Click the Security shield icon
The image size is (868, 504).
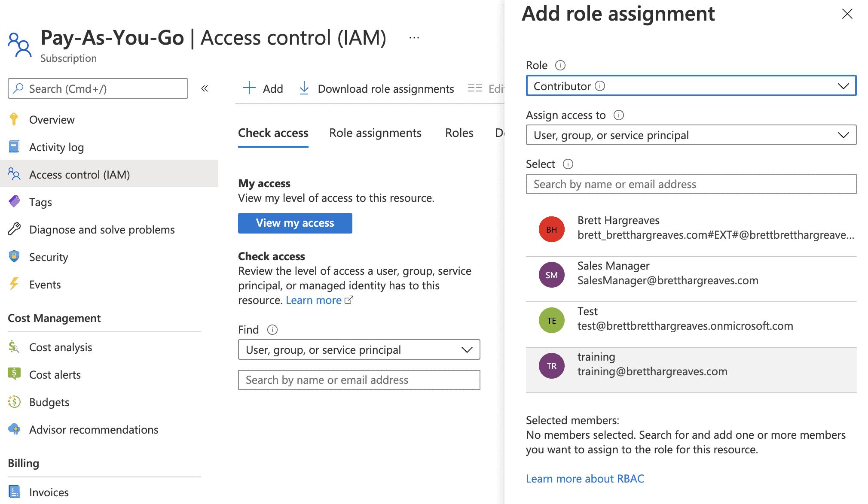coord(14,257)
